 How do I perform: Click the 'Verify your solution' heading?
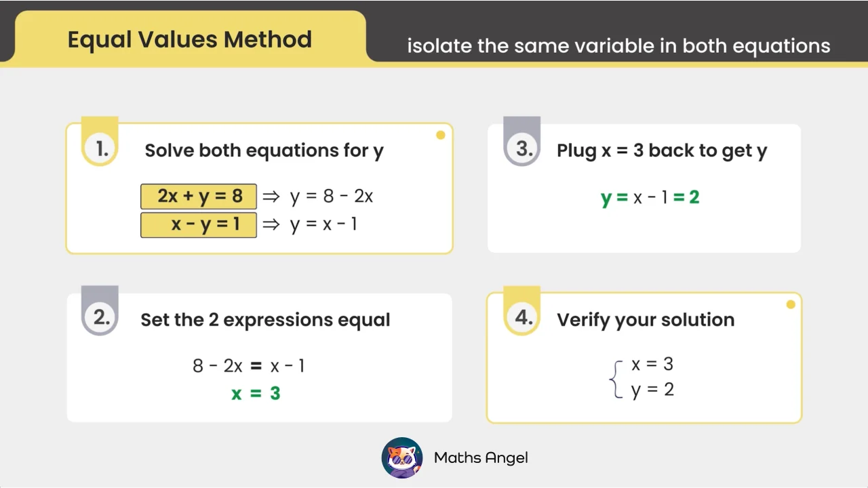(646, 320)
